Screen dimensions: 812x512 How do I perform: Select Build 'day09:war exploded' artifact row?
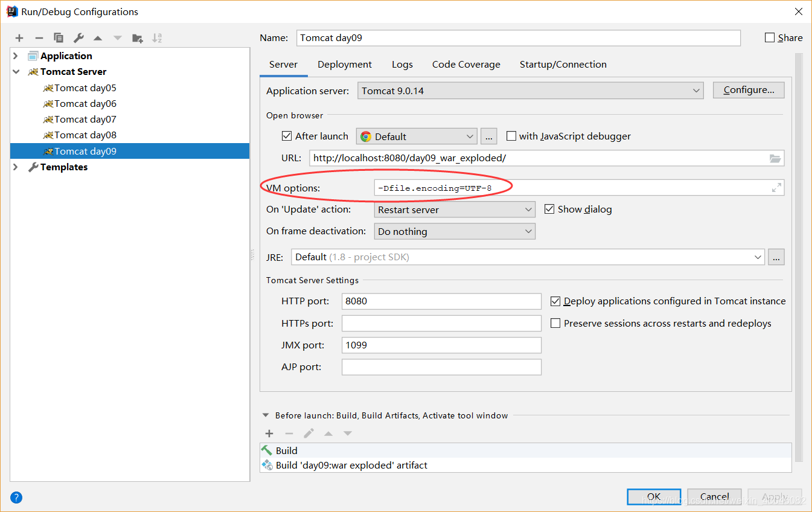point(526,465)
